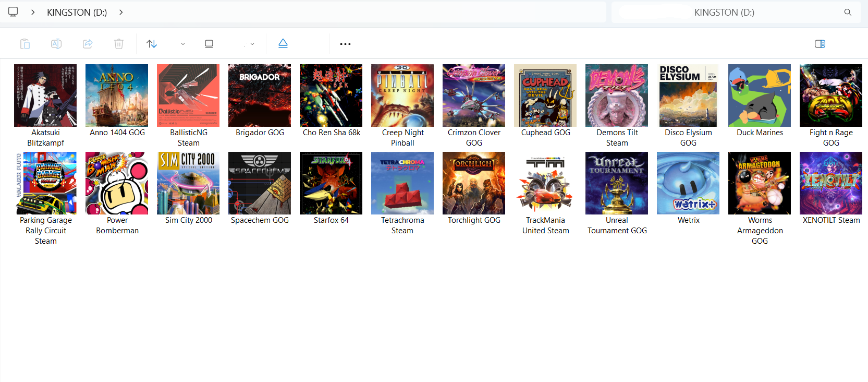
Task: Select the Tetrachroma Steam folder thumbnail
Action: (402, 183)
